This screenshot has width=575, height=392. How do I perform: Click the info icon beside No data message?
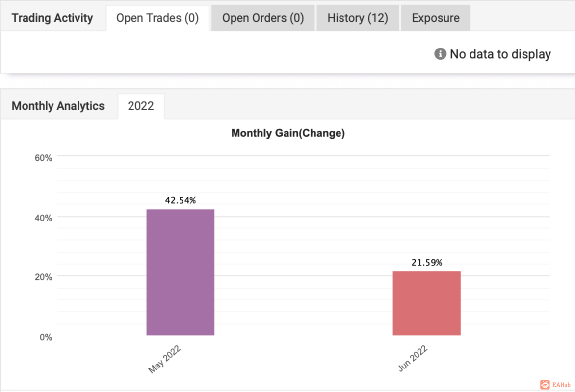(x=440, y=54)
